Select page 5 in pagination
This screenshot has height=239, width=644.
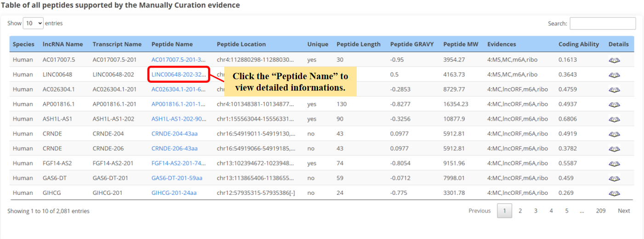566,211
